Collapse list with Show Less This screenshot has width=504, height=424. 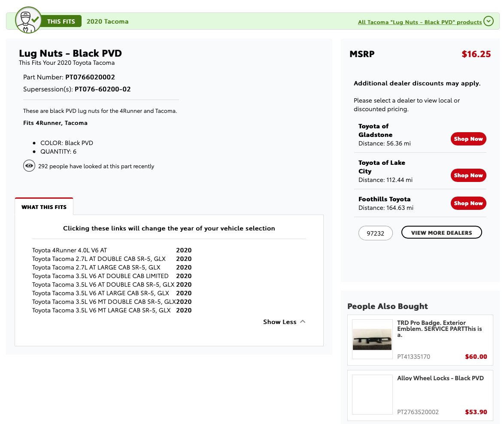coord(284,322)
